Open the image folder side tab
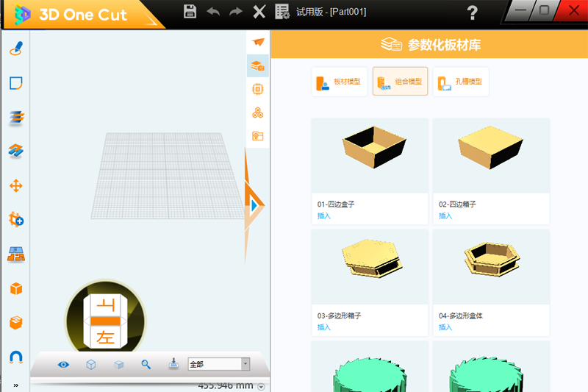This screenshot has height=392, width=588. (x=258, y=136)
